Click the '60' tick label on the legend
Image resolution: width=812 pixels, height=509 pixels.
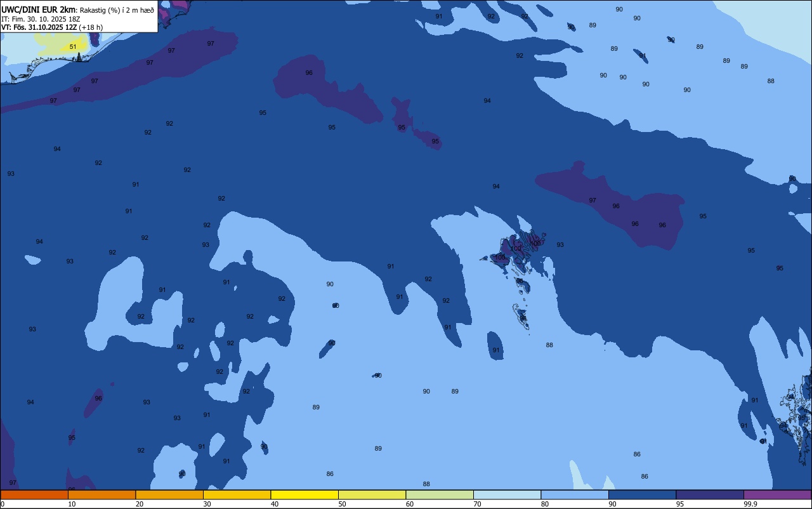[410, 504]
